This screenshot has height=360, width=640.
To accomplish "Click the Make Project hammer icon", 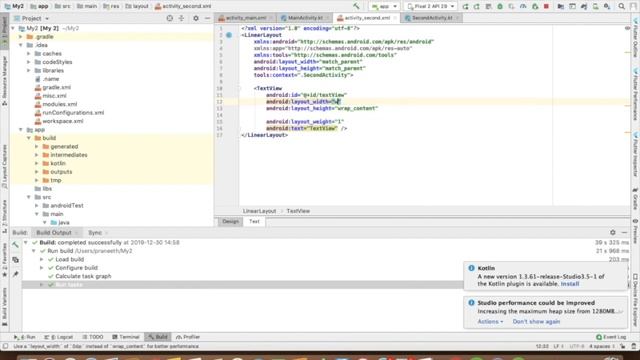I will (356, 6).
